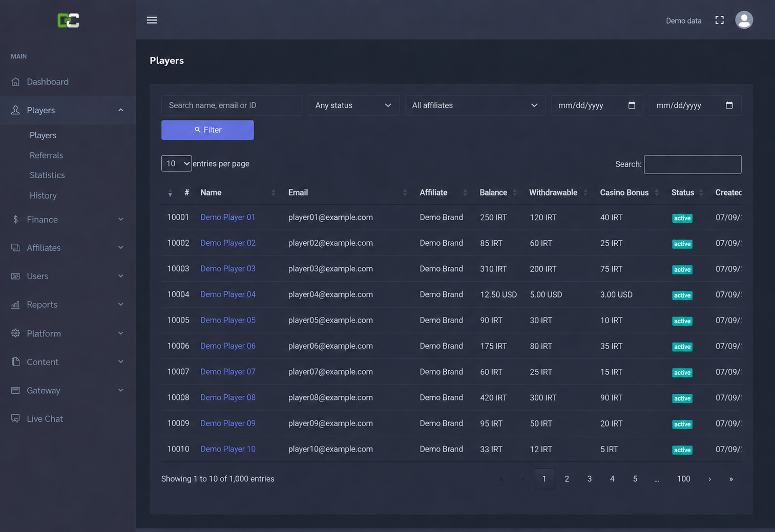The width and height of the screenshot is (775, 532).
Task: Click the green logo in the sidebar
Action: [x=68, y=20]
